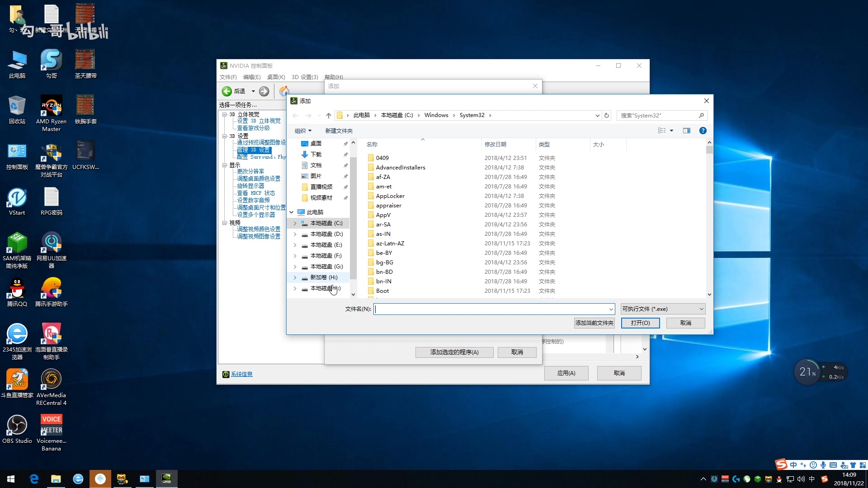Expand 本地磁盘 (D:) in navigation tree
Image resolution: width=868 pixels, height=488 pixels.
click(x=295, y=234)
